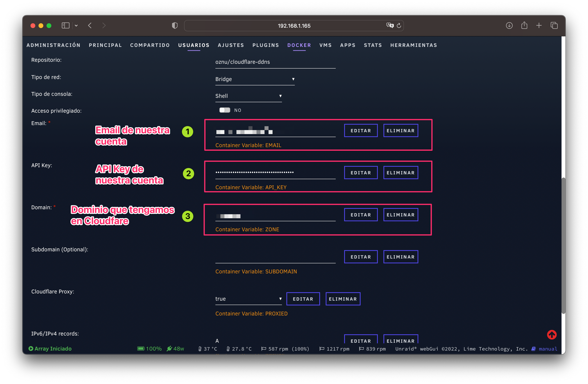
Task: Click the 587 rpm fan flag icon
Action: [x=264, y=349]
